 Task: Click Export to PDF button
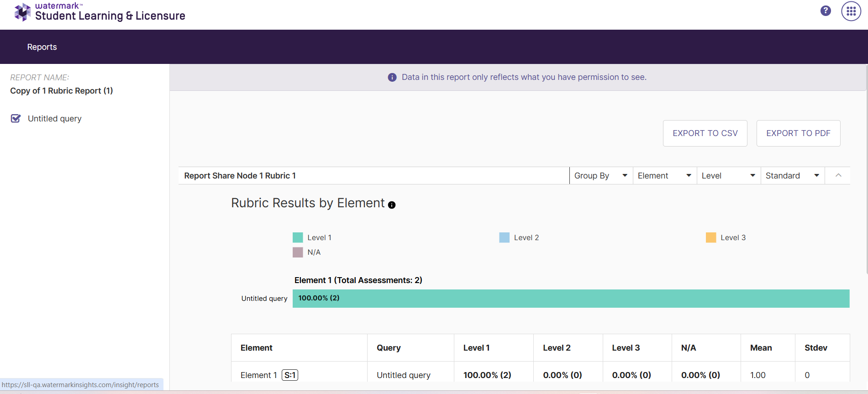tap(798, 133)
